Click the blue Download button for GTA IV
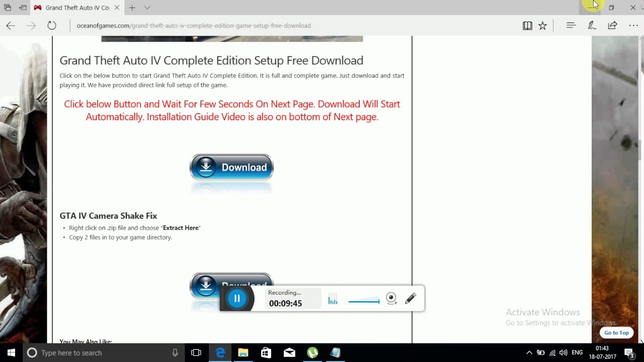Viewport: 644px width, 362px height. [x=231, y=167]
